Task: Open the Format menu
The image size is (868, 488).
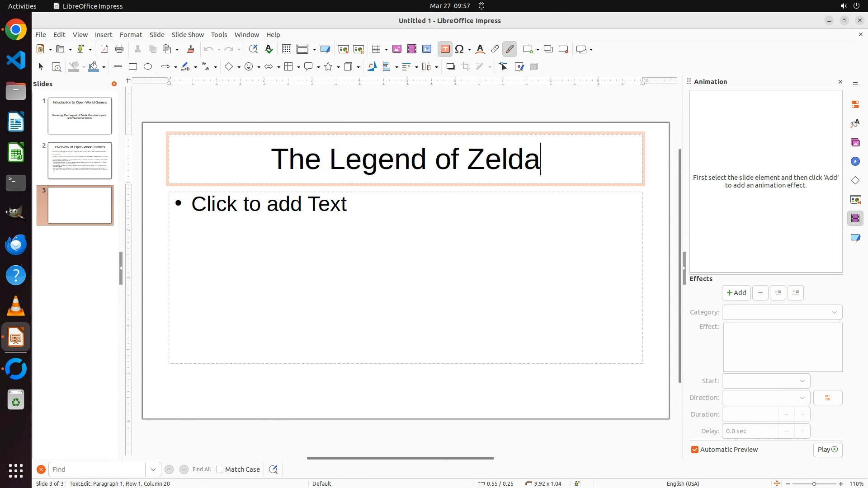Action: tap(131, 35)
